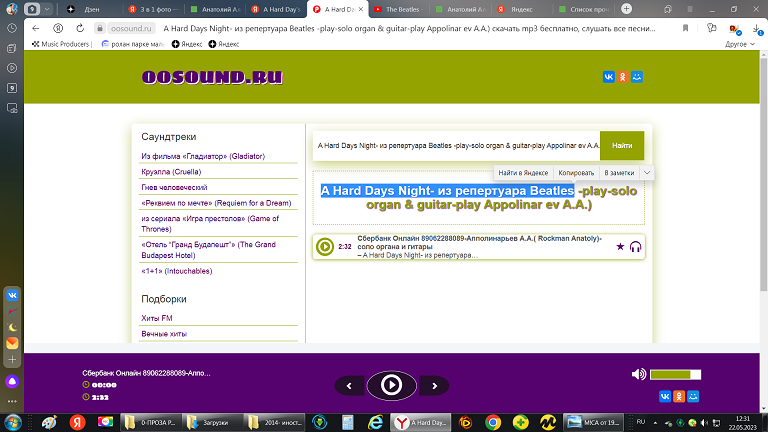Launch Google Chrome from the taskbar

pyautogui.click(x=493, y=422)
